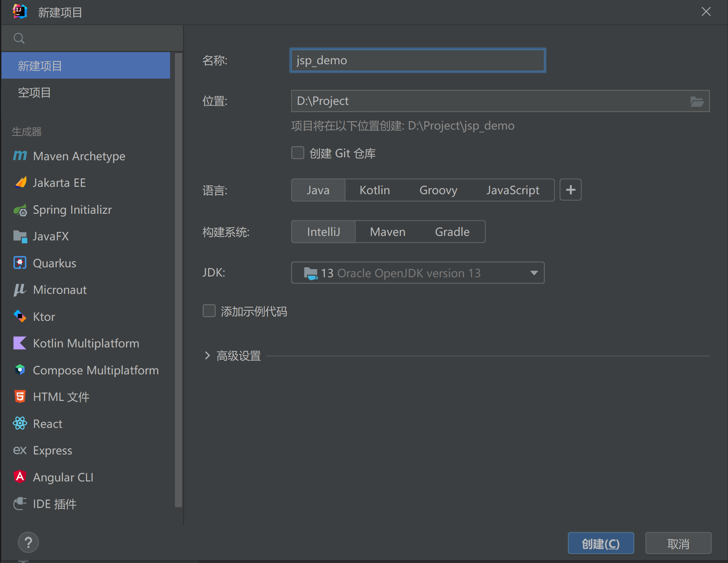Select the Jakarta EE generator
Image resolution: width=728 pixels, height=563 pixels.
pyautogui.click(x=59, y=182)
